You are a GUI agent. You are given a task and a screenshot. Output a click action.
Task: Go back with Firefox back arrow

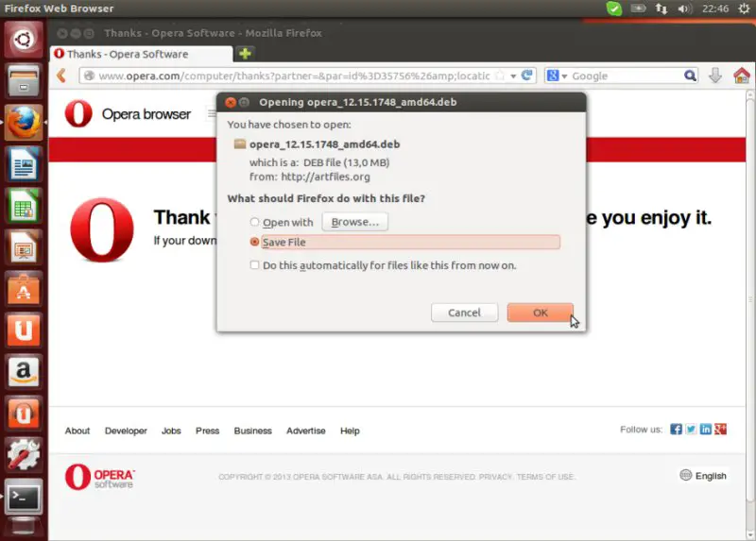(x=61, y=76)
